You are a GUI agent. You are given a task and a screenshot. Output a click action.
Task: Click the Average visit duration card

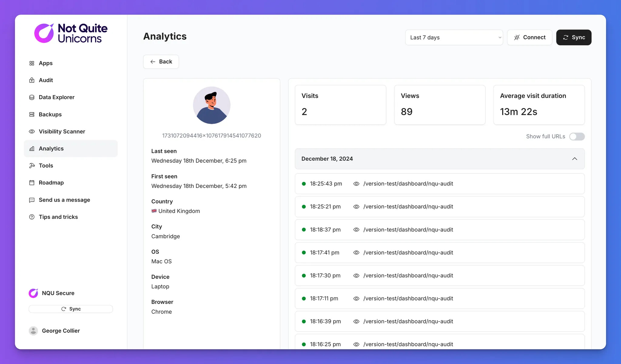tap(539, 105)
